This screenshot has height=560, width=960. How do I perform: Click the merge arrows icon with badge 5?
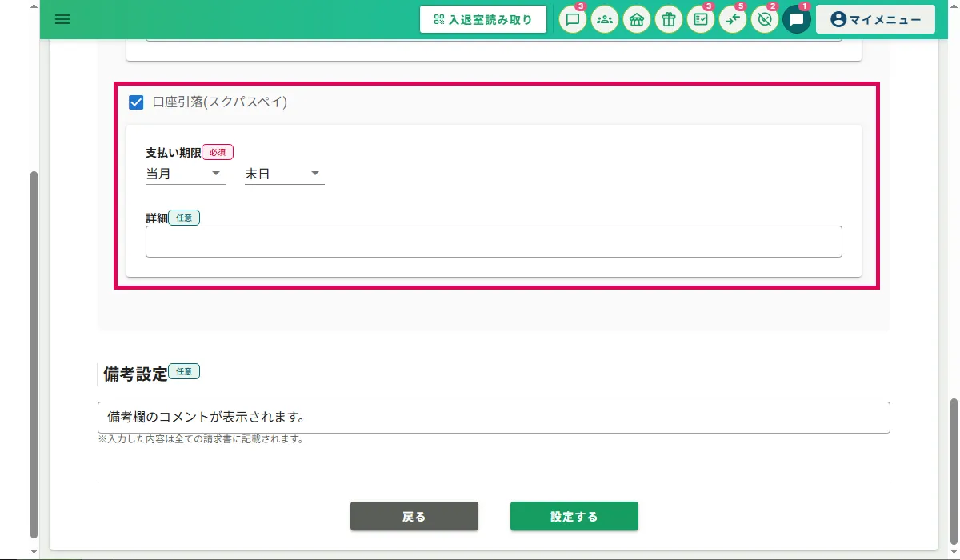click(733, 20)
